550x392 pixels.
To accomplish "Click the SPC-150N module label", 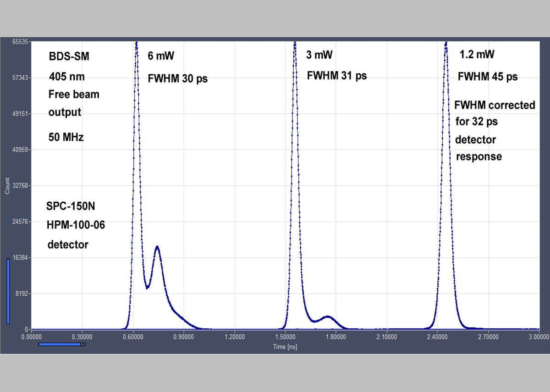I will (x=70, y=206).
